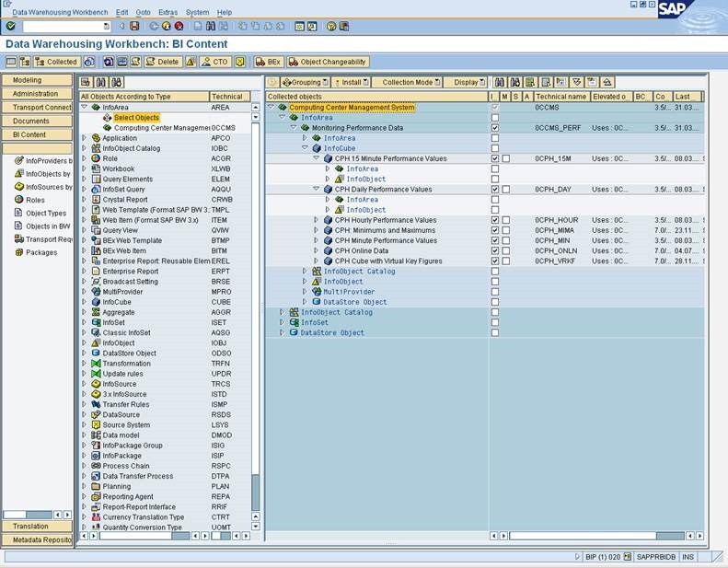This screenshot has width=728, height=568.
Task: Open the Goto menu
Action: tap(143, 12)
